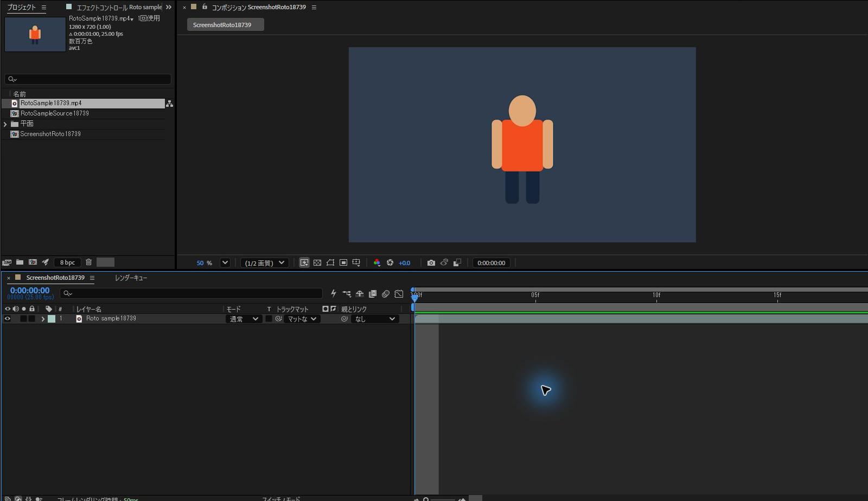This screenshot has height=501, width=868.
Task: Toggle mask and shape path visibility
Action: click(x=330, y=262)
